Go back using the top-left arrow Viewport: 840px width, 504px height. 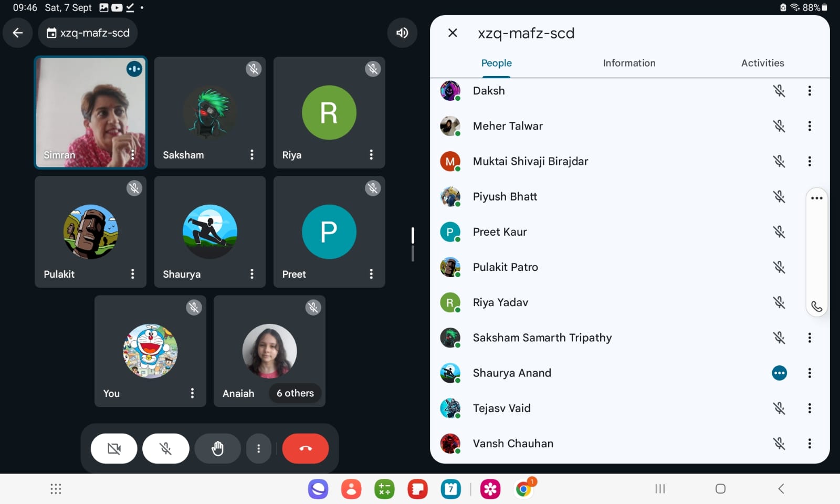pos(18,33)
